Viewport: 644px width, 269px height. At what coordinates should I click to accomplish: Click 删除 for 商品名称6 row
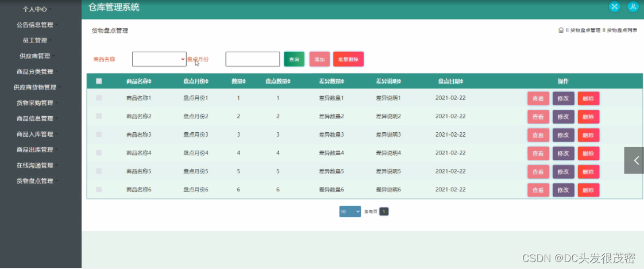pos(588,190)
